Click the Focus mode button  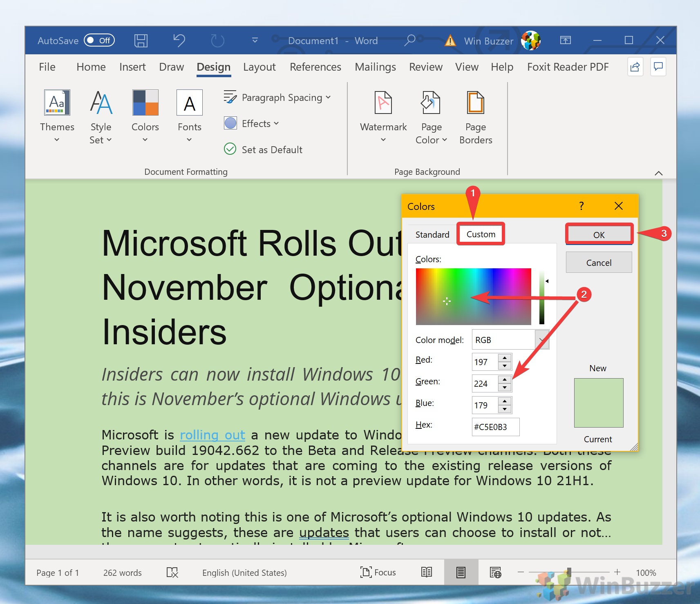click(x=378, y=573)
